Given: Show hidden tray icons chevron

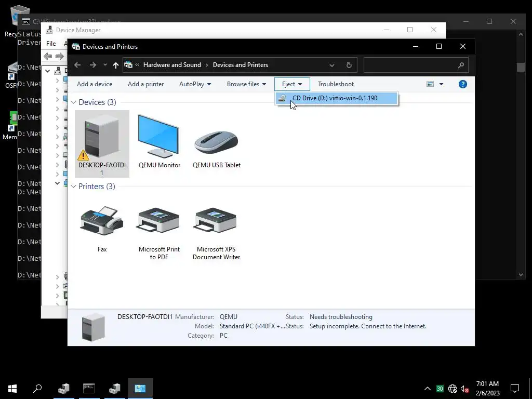Looking at the screenshot, I should pos(428,389).
